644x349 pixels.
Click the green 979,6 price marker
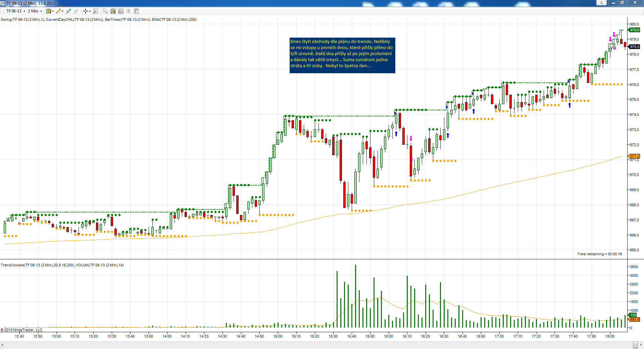[634, 30]
